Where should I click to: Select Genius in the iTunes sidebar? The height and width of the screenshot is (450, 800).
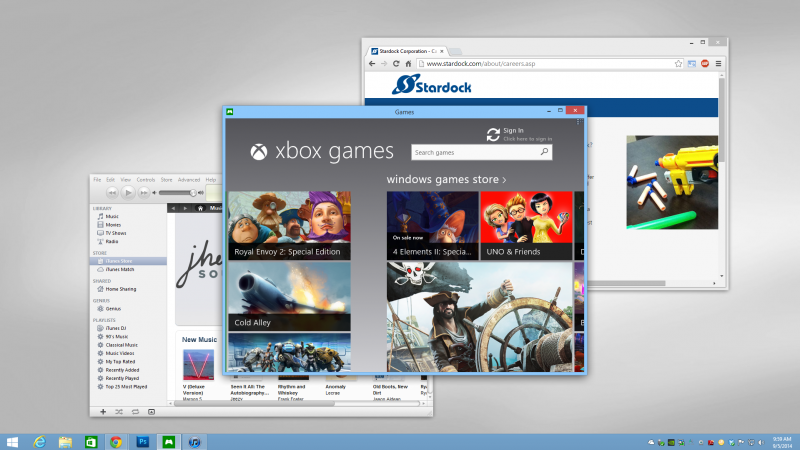click(113, 309)
